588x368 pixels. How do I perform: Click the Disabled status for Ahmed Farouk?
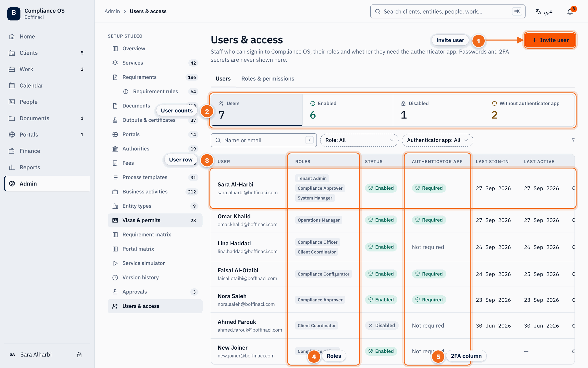[x=381, y=326]
